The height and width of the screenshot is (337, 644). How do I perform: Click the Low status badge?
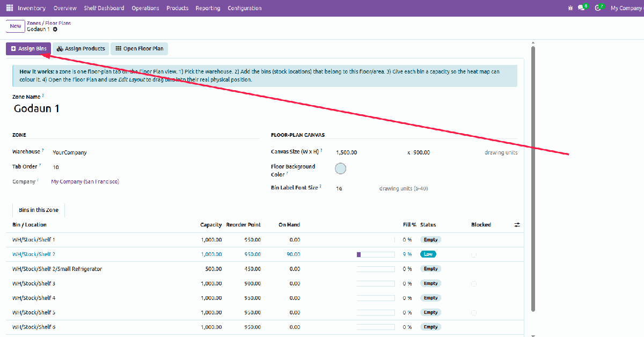point(428,254)
